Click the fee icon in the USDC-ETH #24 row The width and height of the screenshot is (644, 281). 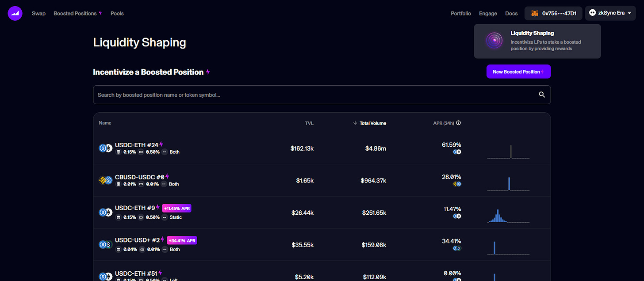[x=118, y=152]
